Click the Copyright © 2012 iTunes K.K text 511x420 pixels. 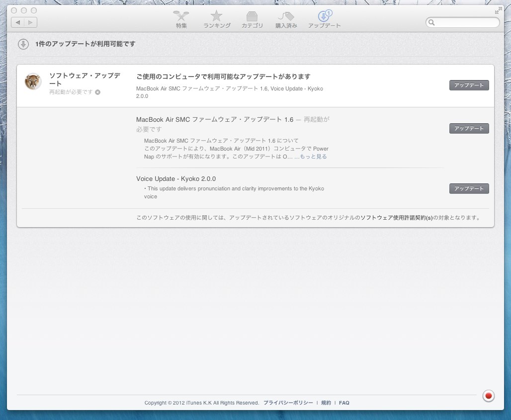(202, 403)
